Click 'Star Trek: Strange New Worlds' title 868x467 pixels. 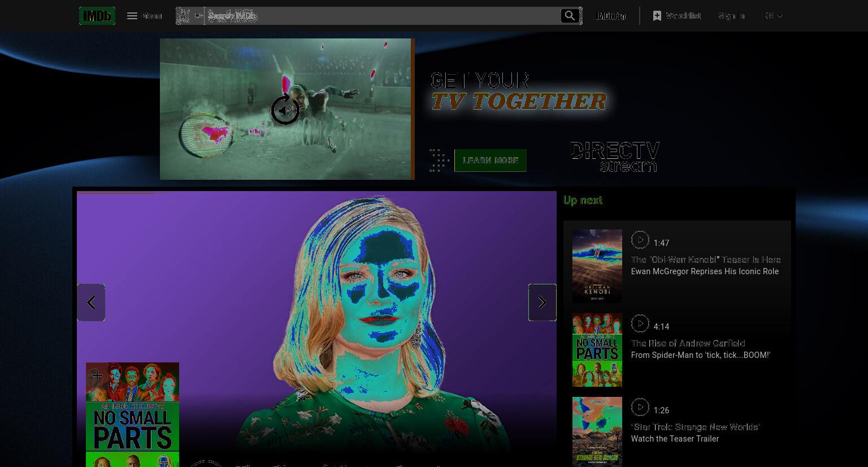pos(695,427)
